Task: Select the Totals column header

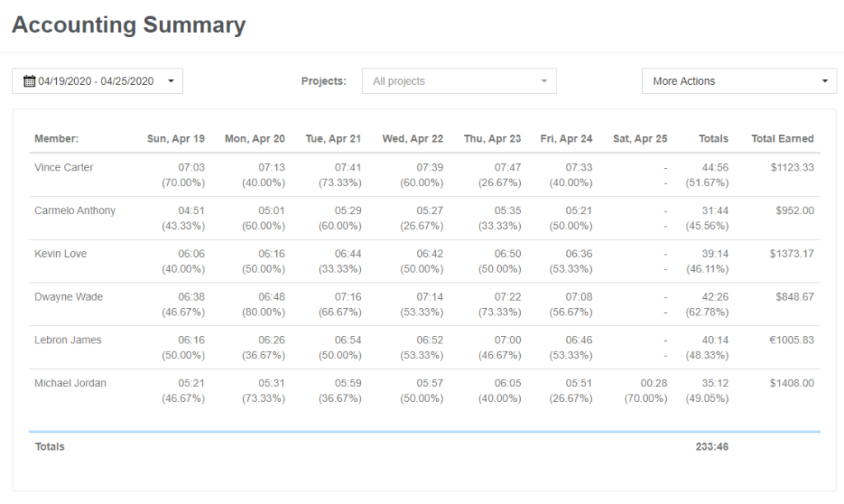Action: coord(713,139)
